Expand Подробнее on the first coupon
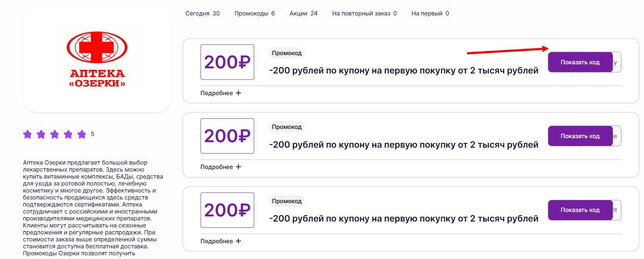The height and width of the screenshot is (259, 644). (220, 93)
